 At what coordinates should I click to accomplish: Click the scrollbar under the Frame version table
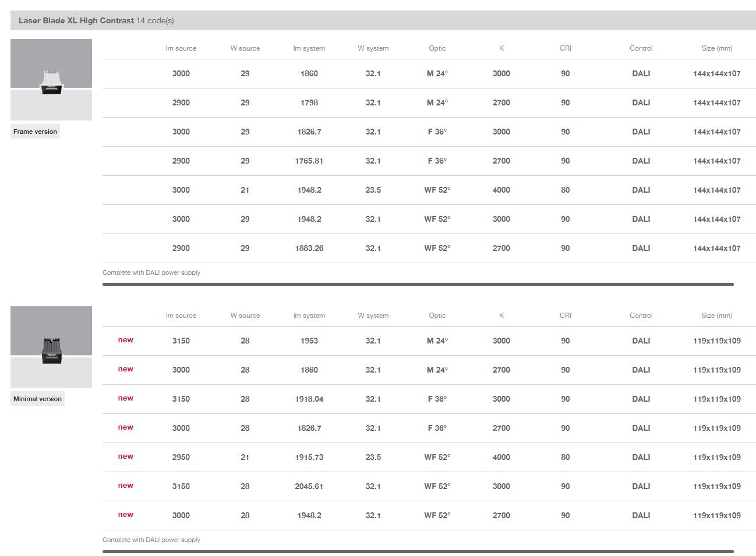(x=418, y=285)
